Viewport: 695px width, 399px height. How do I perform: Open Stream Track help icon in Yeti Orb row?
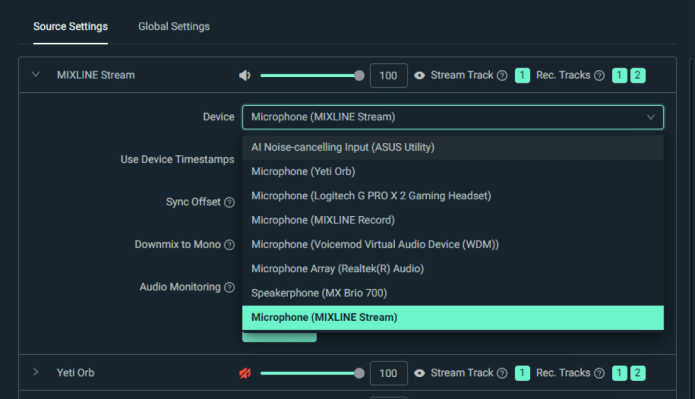click(x=502, y=373)
